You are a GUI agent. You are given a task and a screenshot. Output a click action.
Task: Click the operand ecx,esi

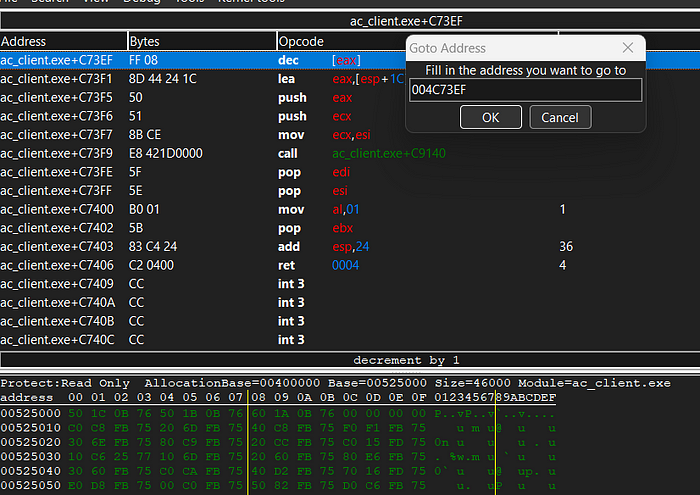tap(351, 135)
